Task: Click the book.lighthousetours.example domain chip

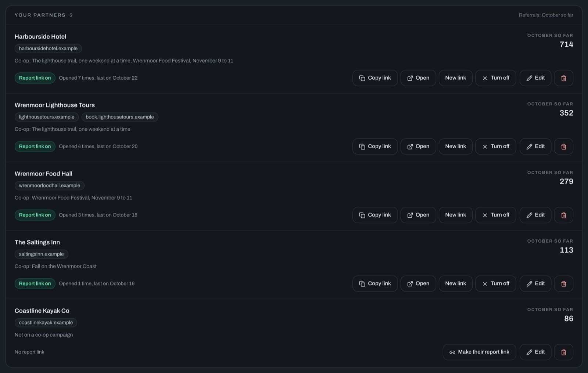Action: pos(120,117)
